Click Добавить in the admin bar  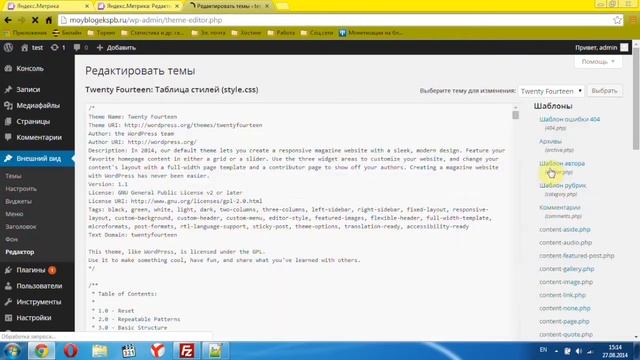[116, 48]
